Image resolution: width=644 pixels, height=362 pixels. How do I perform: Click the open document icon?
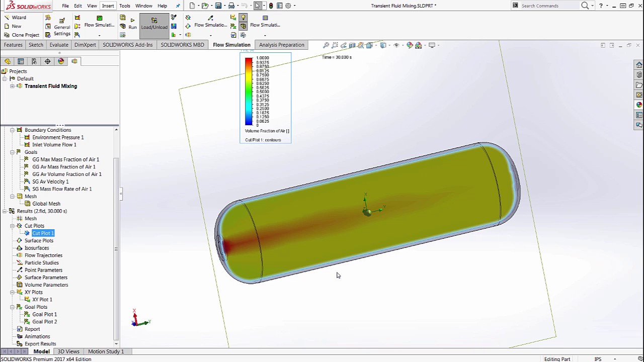pos(205,6)
